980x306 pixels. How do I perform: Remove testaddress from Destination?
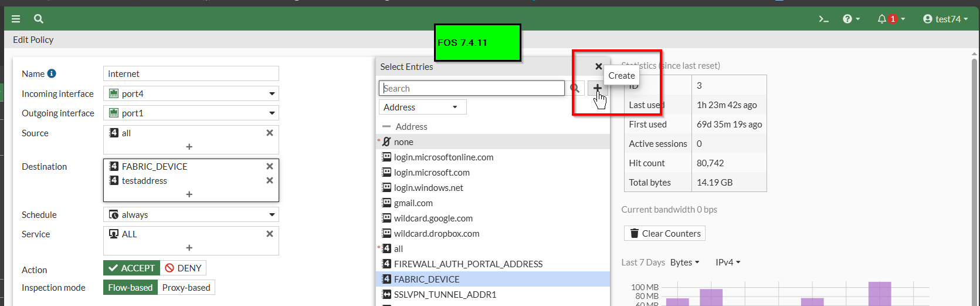270,180
